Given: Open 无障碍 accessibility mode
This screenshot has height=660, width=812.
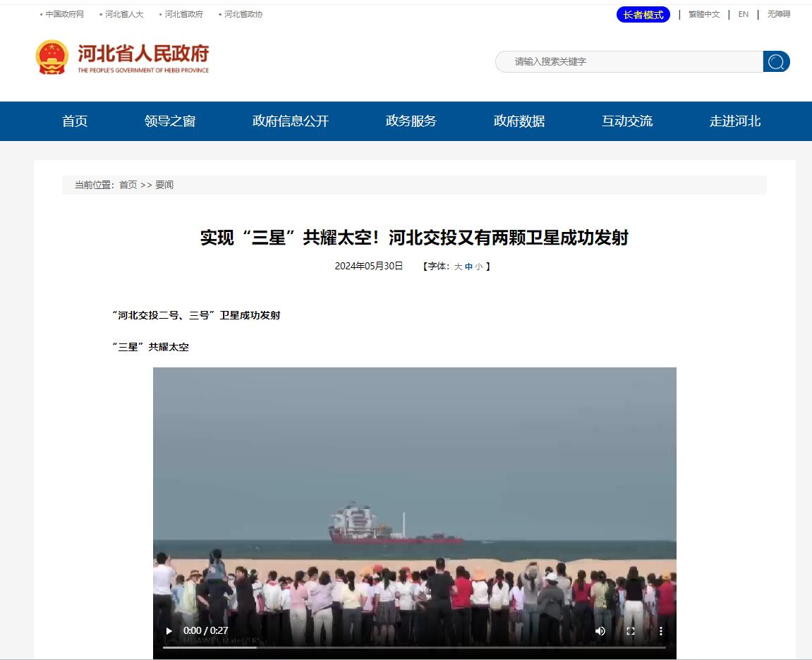Looking at the screenshot, I should [778, 15].
